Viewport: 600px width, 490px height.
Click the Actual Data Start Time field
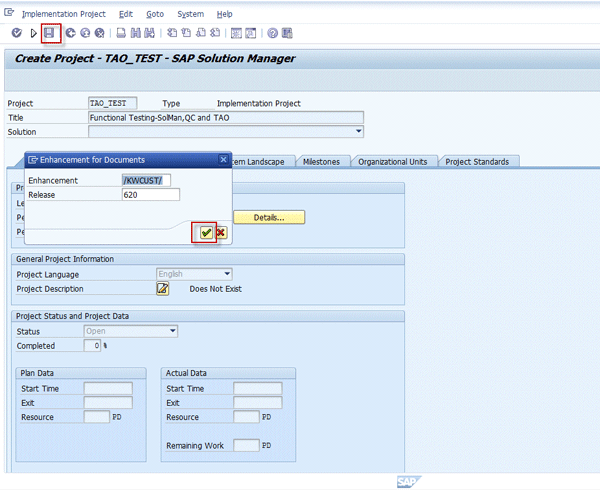258,388
